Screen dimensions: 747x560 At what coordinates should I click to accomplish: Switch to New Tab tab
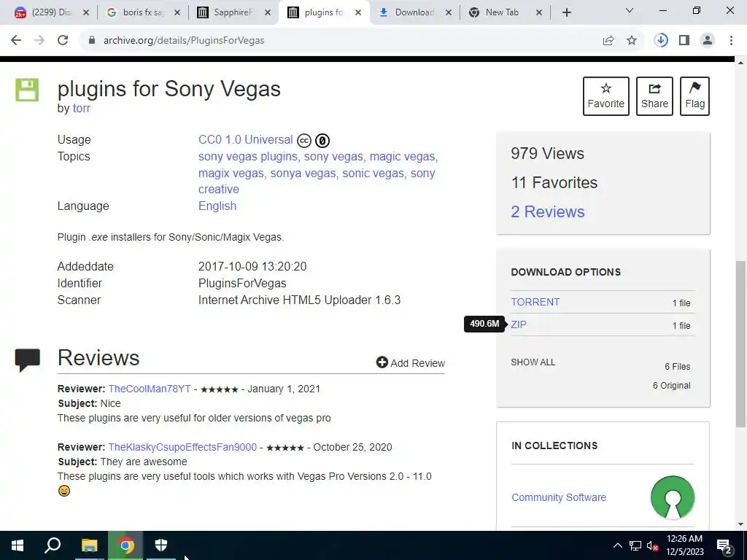pos(502,12)
